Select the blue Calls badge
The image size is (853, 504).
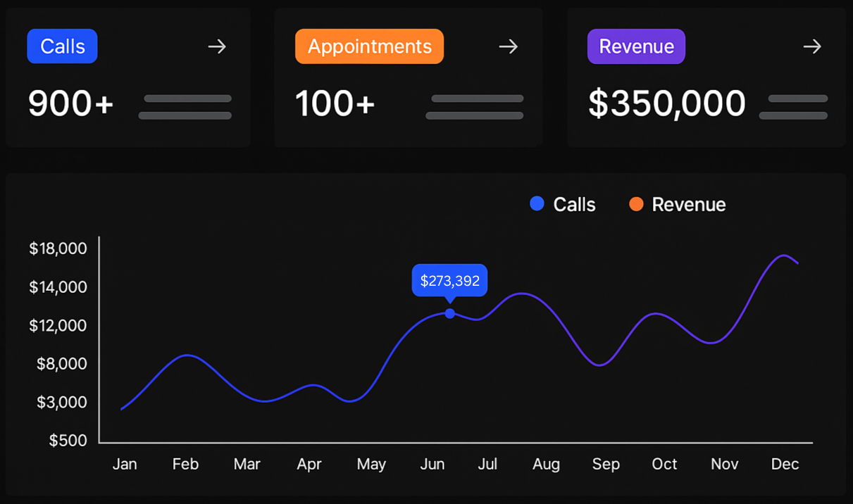pos(62,46)
